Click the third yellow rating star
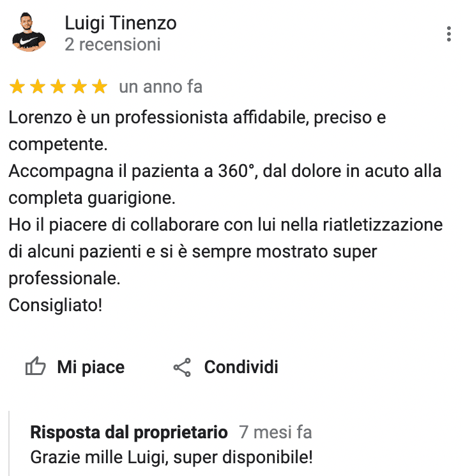463x476 pixels. (58, 86)
